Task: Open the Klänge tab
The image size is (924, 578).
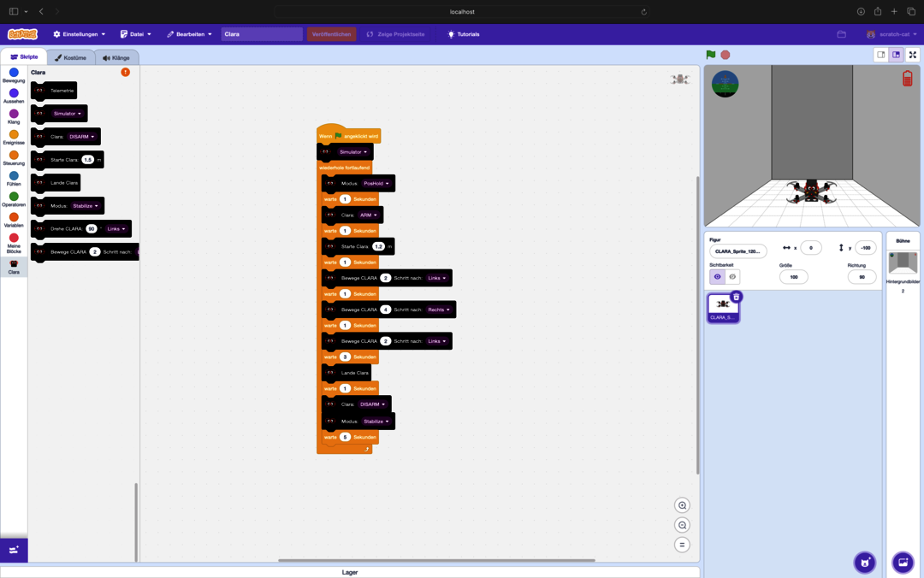Action: point(116,58)
